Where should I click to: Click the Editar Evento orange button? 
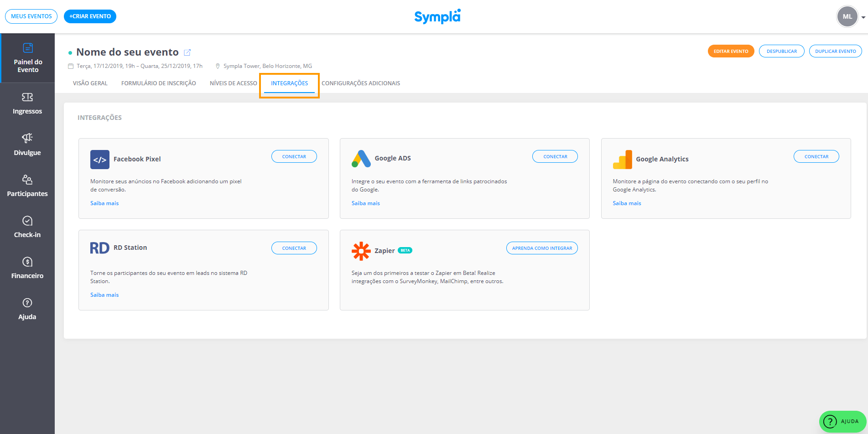coord(731,51)
